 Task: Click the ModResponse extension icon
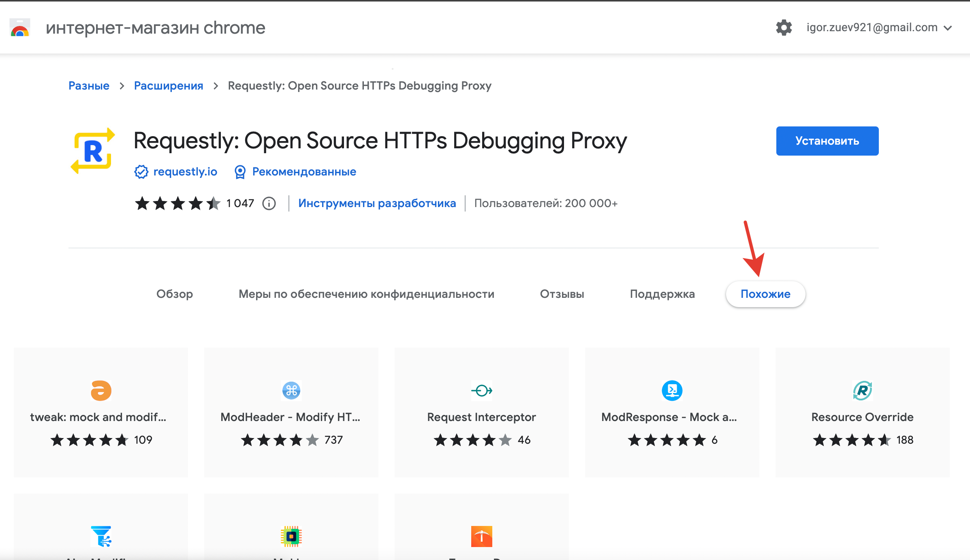672,391
